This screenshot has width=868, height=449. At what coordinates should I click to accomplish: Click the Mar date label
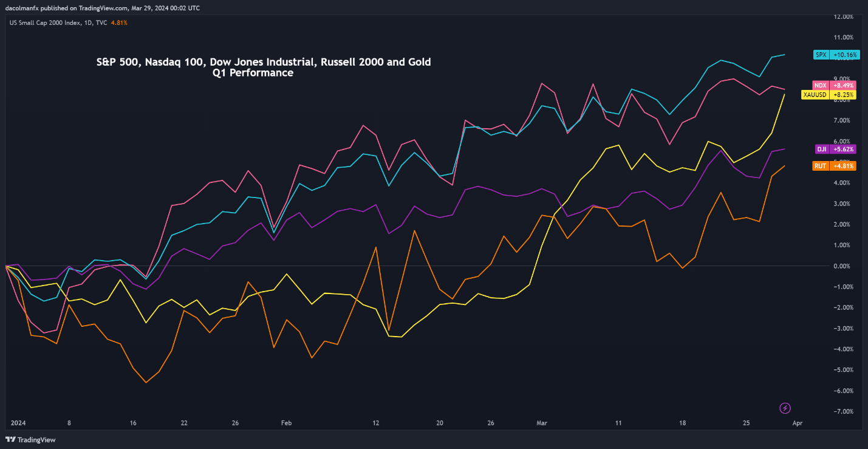click(542, 423)
